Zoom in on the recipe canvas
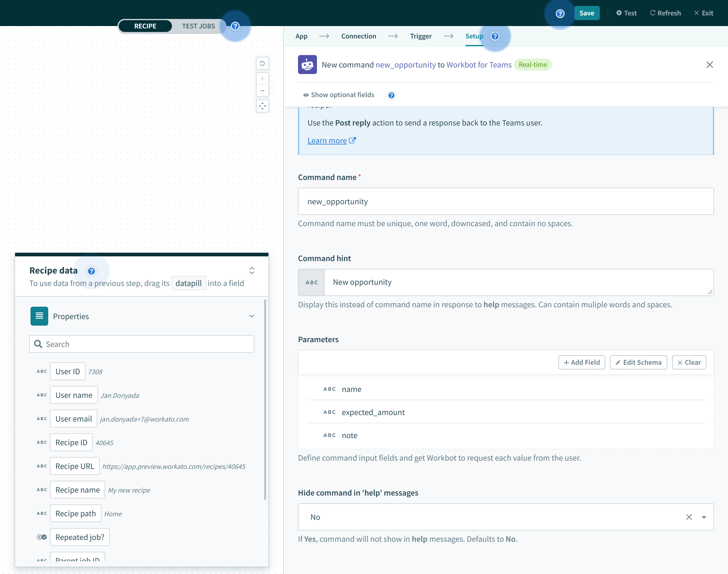 pyautogui.click(x=262, y=79)
